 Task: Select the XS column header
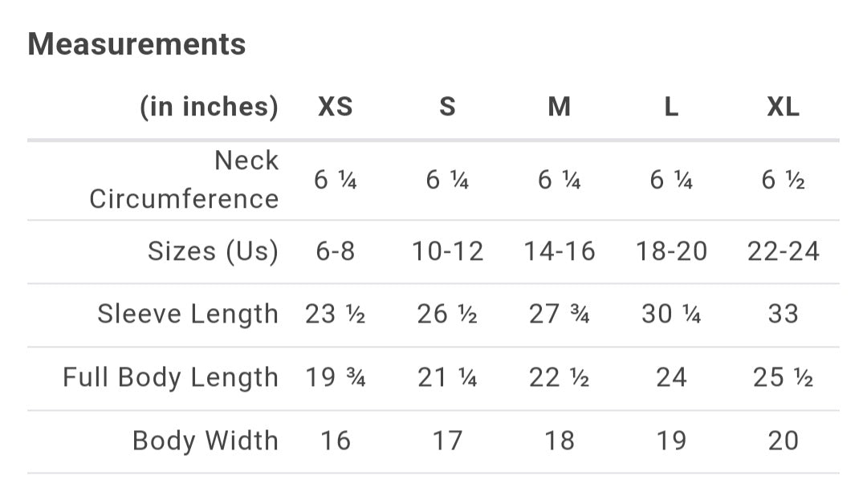click(x=335, y=107)
